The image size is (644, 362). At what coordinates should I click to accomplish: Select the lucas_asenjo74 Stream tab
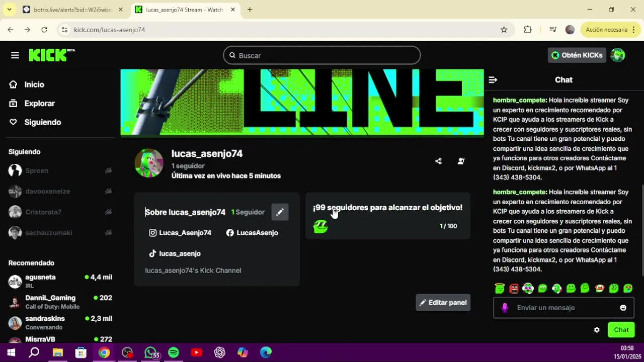click(184, 10)
